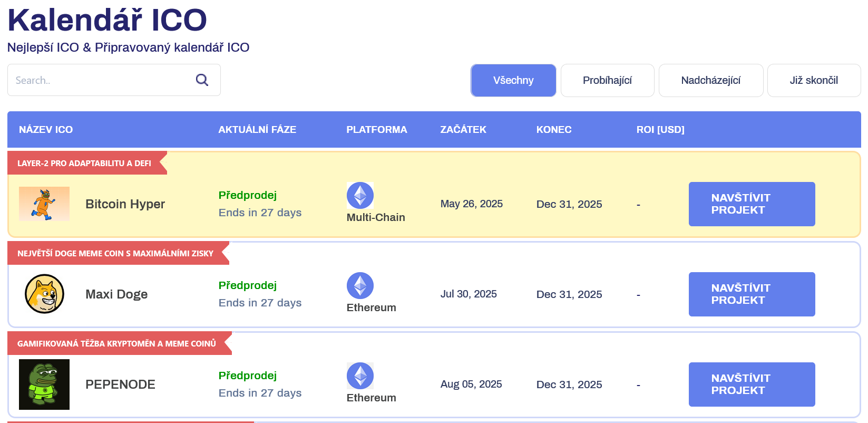Click Předprodej status in PEPENODE row
The height and width of the screenshot is (423, 868).
248,376
